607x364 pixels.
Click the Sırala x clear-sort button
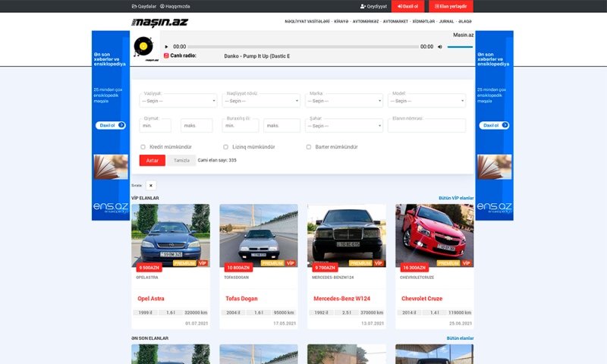(x=151, y=186)
